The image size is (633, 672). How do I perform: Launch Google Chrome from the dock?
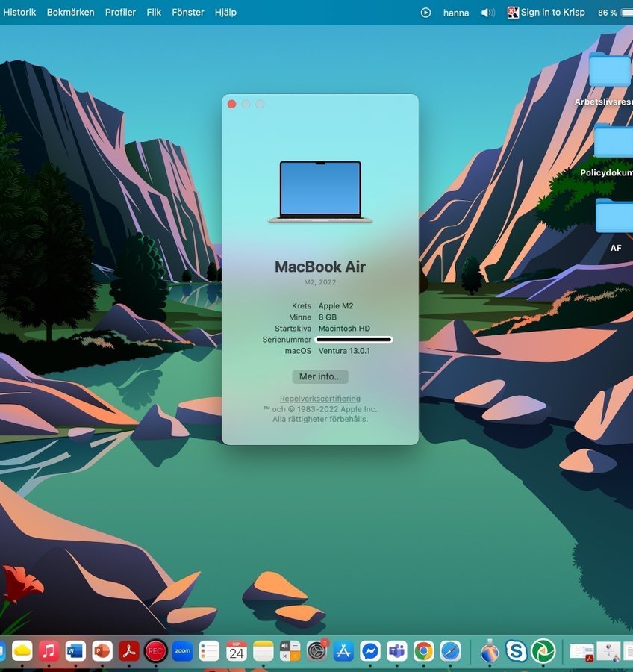[423, 651]
